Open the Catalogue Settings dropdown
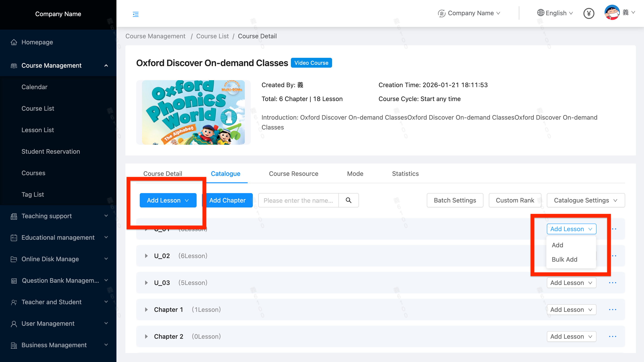Screen dimensions: 644x362 tap(586, 200)
